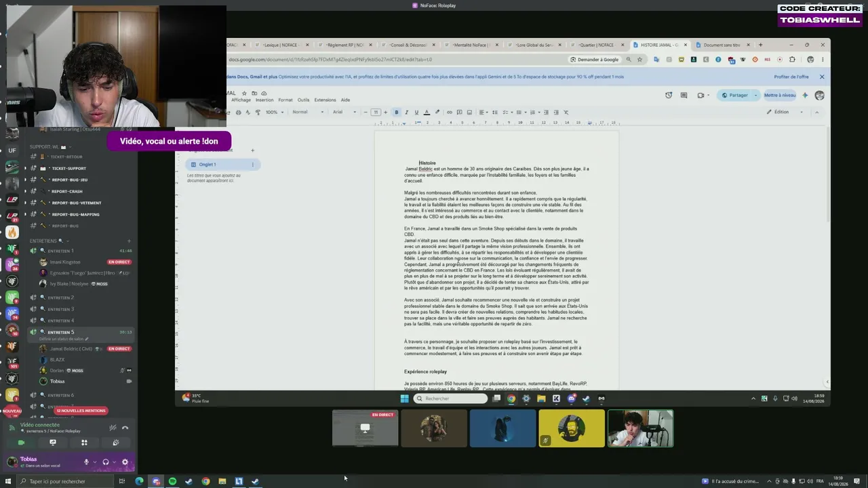Screen dimensions: 868x488
Task: Open the Format menu
Action: click(x=285, y=100)
